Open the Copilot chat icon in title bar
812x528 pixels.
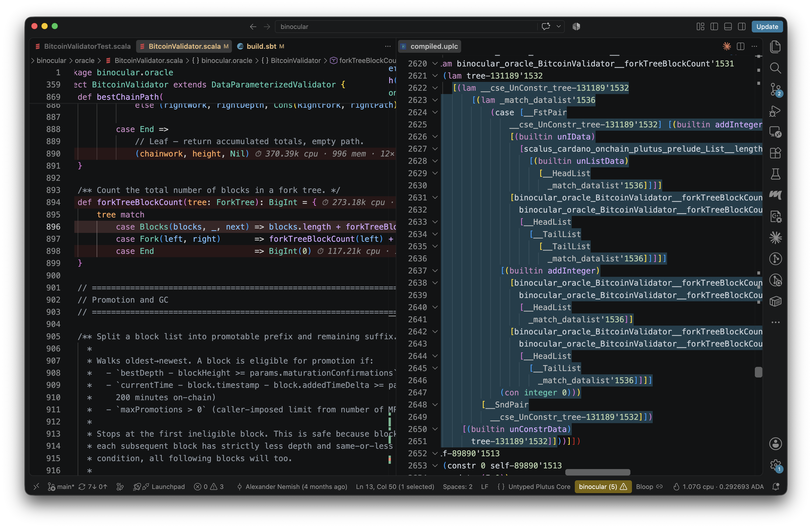point(546,26)
